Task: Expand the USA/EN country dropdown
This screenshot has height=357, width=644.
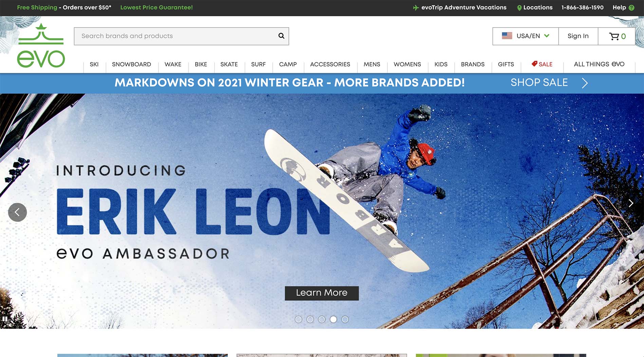Action: pyautogui.click(x=526, y=36)
